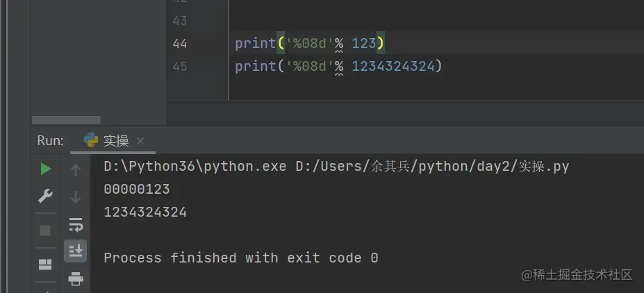Image resolution: width=644 pixels, height=293 pixels.
Task: Click the green Rerun button
Action: click(45, 169)
